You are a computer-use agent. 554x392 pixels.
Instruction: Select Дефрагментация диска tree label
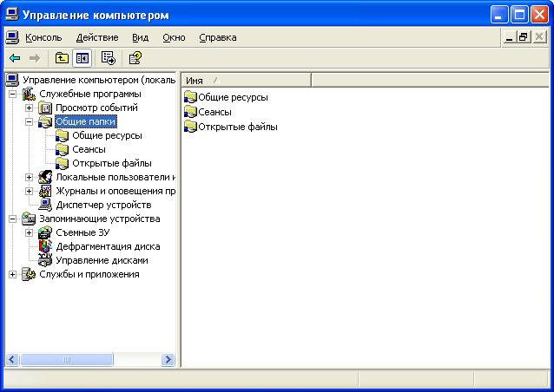coord(108,246)
